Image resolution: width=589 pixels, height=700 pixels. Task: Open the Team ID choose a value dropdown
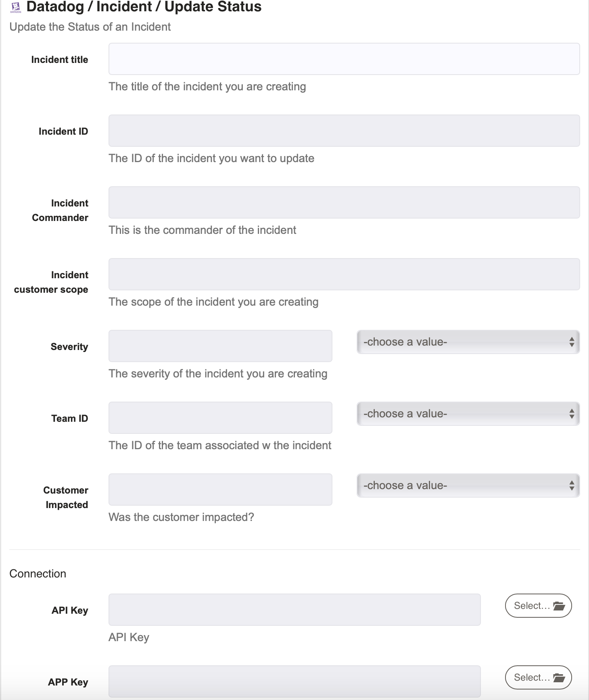click(x=468, y=414)
